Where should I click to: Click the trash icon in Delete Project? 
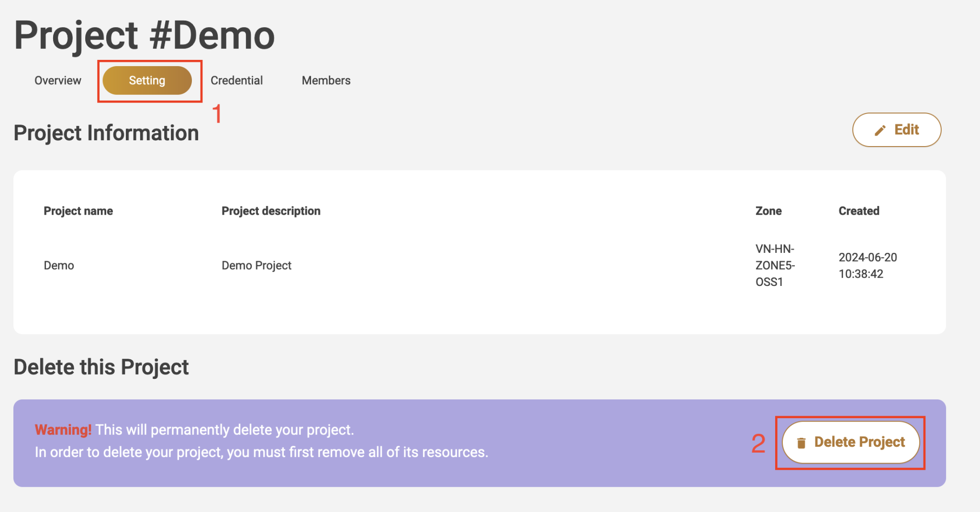click(801, 443)
